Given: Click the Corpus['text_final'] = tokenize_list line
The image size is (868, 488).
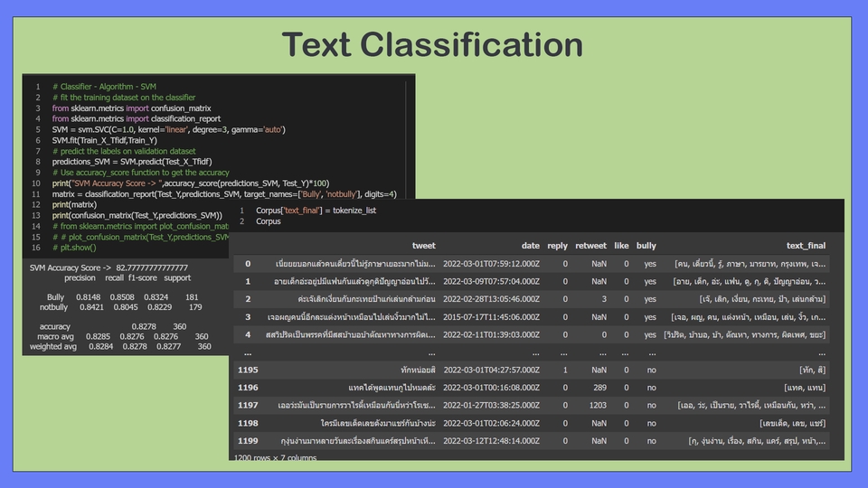Looking at the screenshot, I should coord(316,211).
